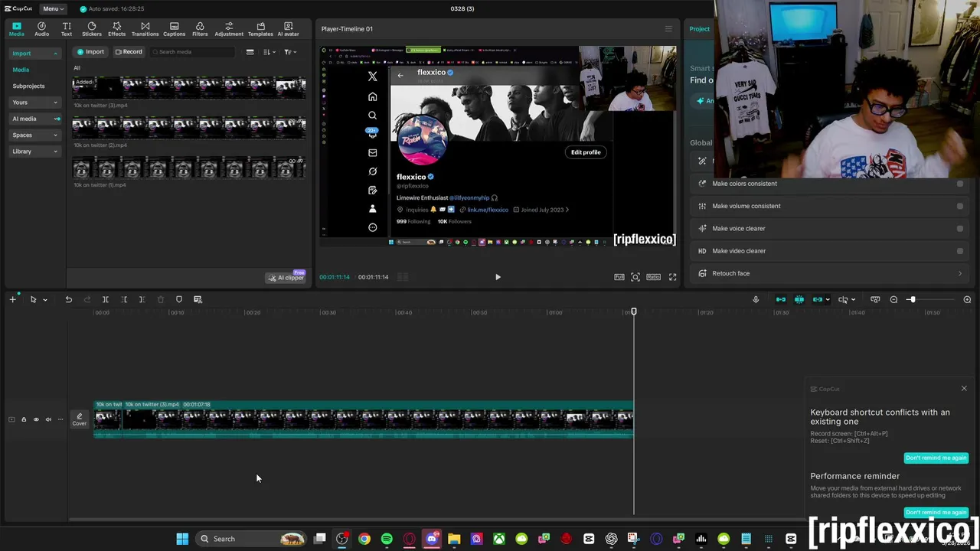
Task: Enable Make video clearer
Action: (x=960, y=251)
